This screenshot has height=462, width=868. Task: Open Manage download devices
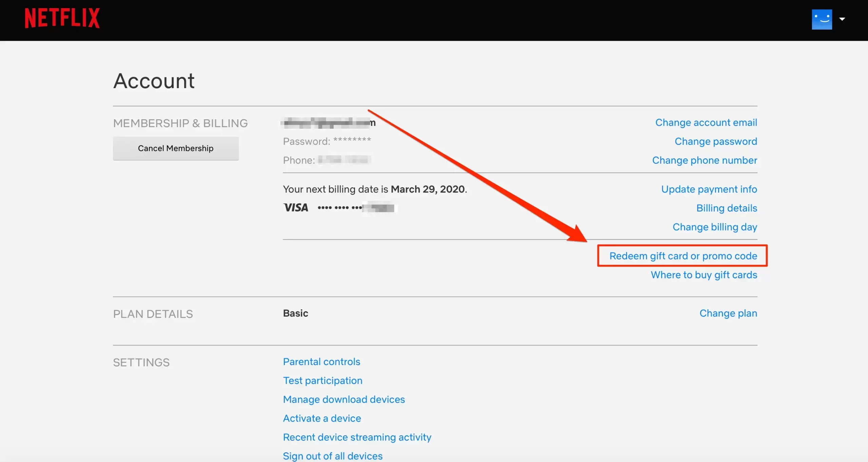tap(344, 400)
